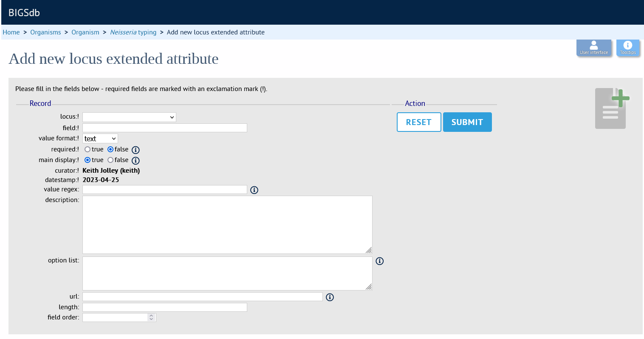Grab the description resize handle
The image size is (644, 339).
click(369, 250)
